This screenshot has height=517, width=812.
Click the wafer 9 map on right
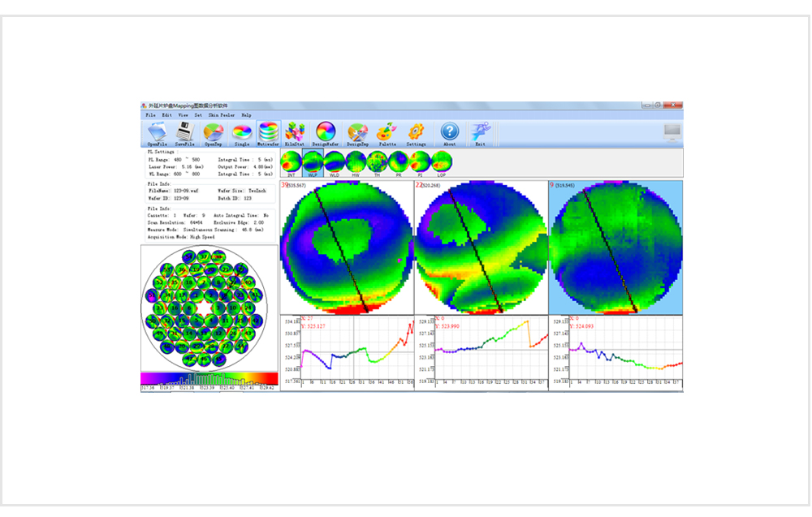pos(615,247)
